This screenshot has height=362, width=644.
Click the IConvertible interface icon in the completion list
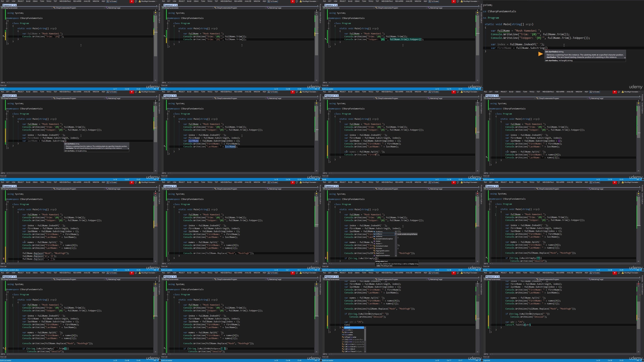(343, 335)
